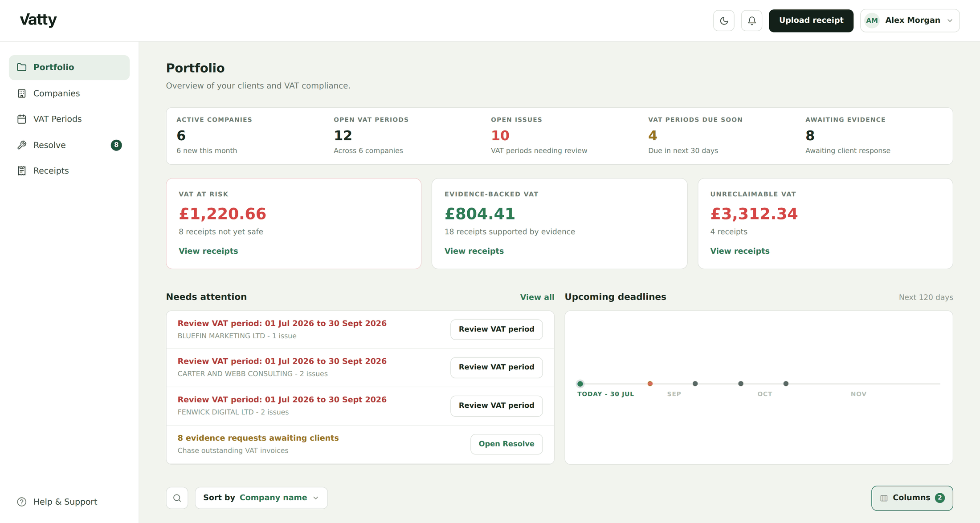Click the £804.41 evidence-backed amount
This screenshot has width=980, height=523.
tap(480, 214)
